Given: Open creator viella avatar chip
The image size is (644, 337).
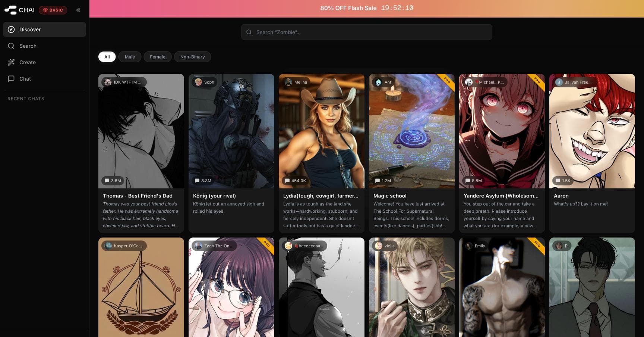Looking at the screenshot, I should coord(385,246).
